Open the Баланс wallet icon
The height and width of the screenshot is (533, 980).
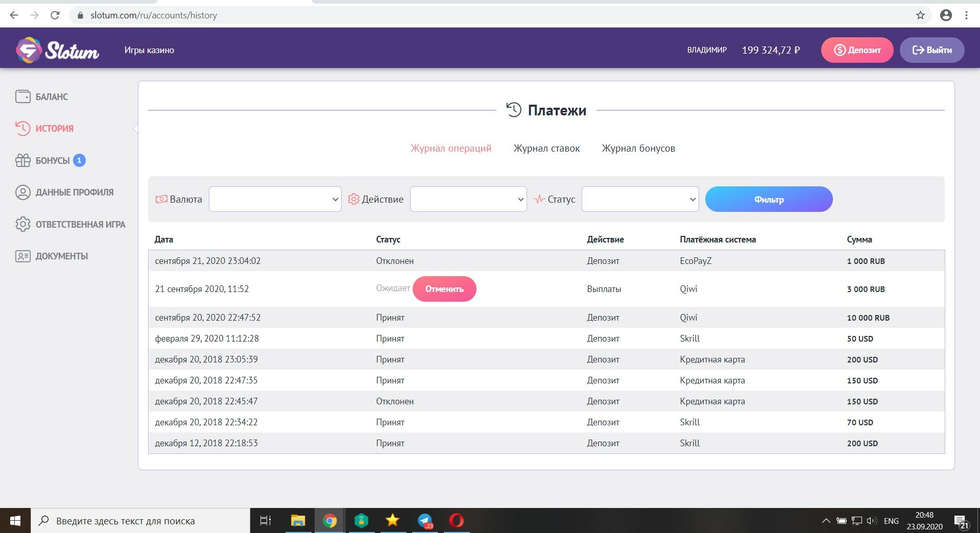[23, 96]
